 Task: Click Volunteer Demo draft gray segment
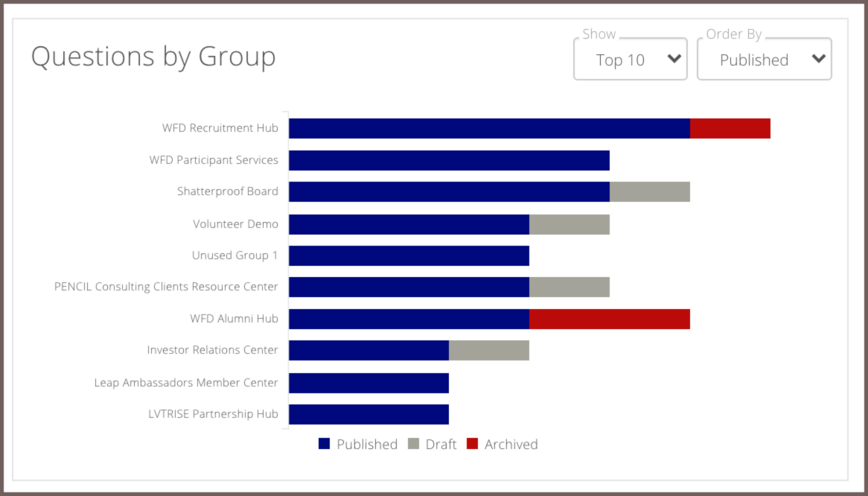pyautogui.click(x=569, y=224)
